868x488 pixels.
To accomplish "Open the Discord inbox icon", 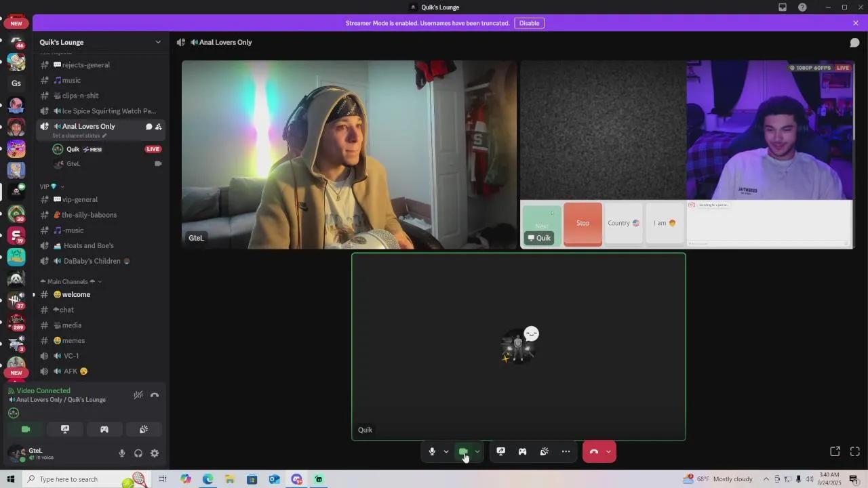I will point(783,7).
